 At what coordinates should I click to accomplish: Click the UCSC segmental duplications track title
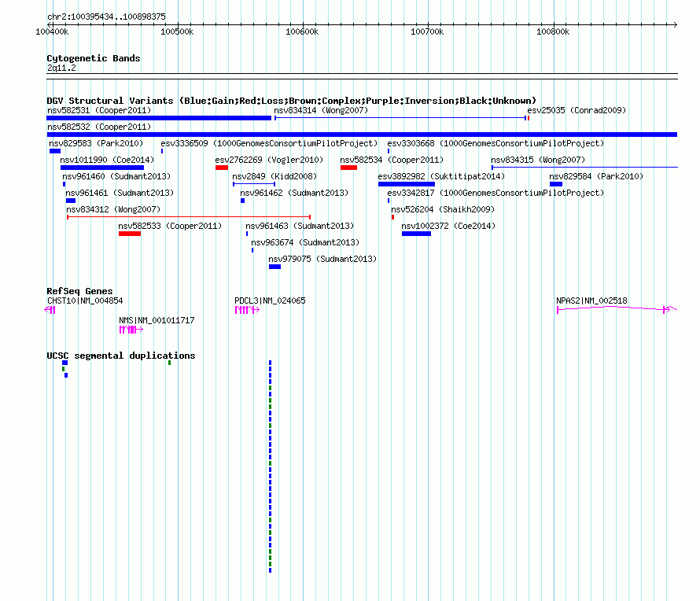click(x=121, y=356)
